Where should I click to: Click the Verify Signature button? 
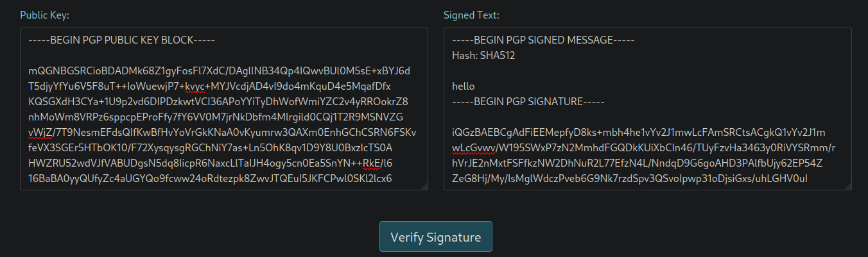[x=435, y=236]
